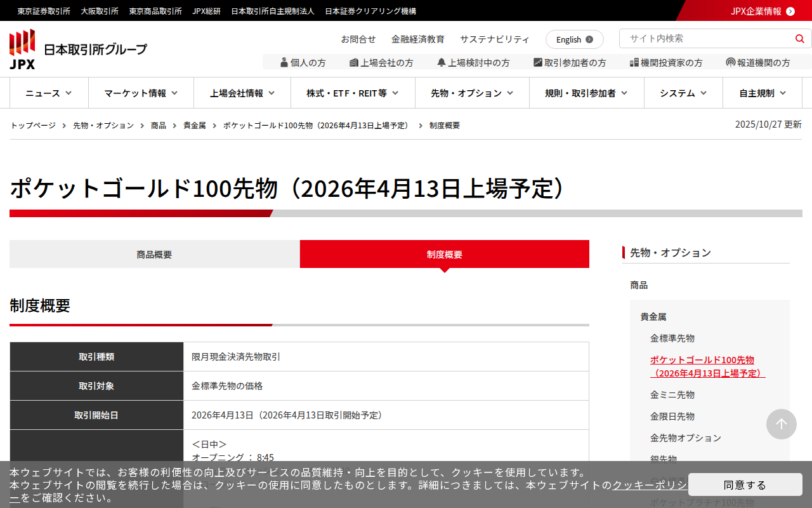Click the 取引参加者の方 chart icon

(x=538, y=62)
